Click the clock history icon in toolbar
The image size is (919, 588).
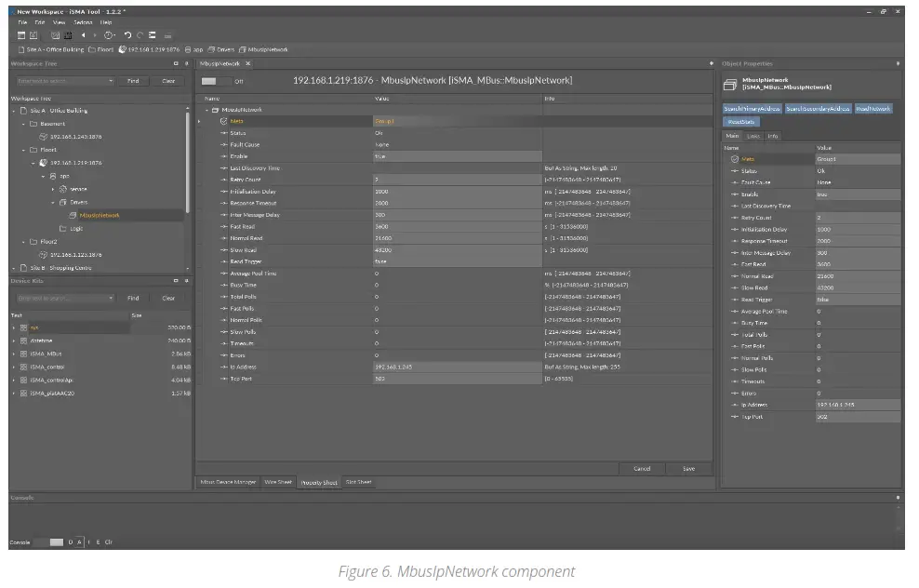click(108, 34)
